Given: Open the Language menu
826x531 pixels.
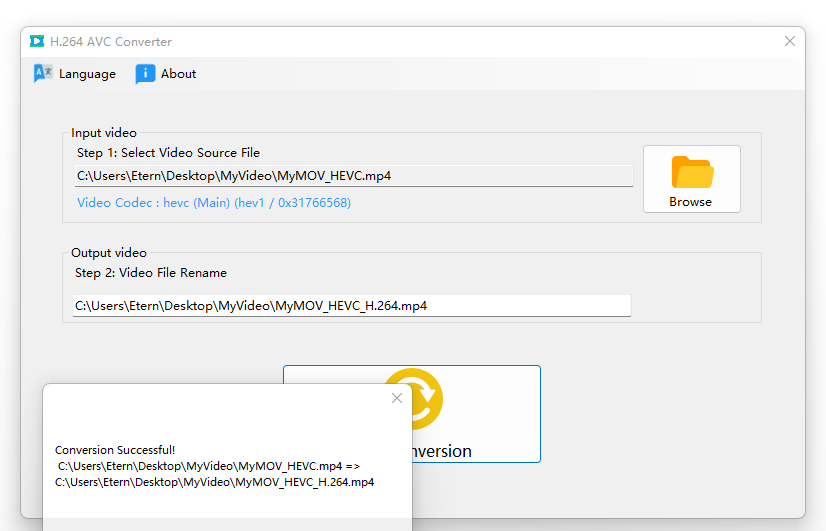Looking at the screenshot, I should click(x=75, y=74).
